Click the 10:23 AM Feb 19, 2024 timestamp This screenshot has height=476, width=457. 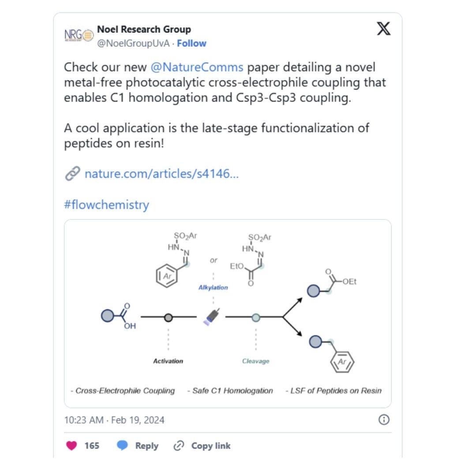pyautogui.click(x=114, y=420)
